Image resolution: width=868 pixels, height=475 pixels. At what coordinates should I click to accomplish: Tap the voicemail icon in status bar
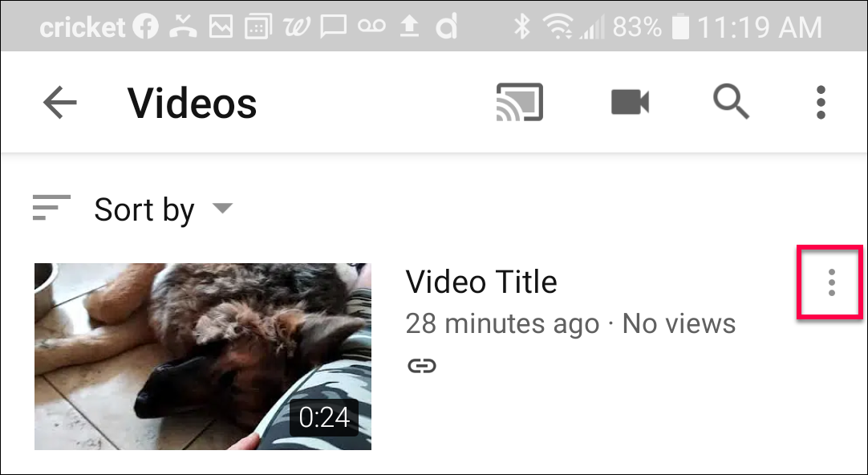(x=371, y=26)
